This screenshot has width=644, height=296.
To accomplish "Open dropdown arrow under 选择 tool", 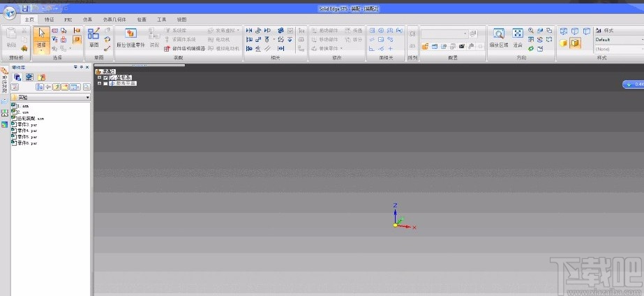I will 41,50.
